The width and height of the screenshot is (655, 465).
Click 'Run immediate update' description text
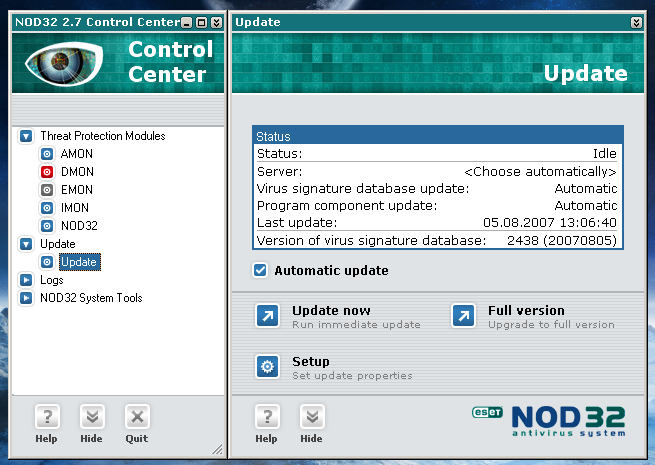[x=356, y=325]
